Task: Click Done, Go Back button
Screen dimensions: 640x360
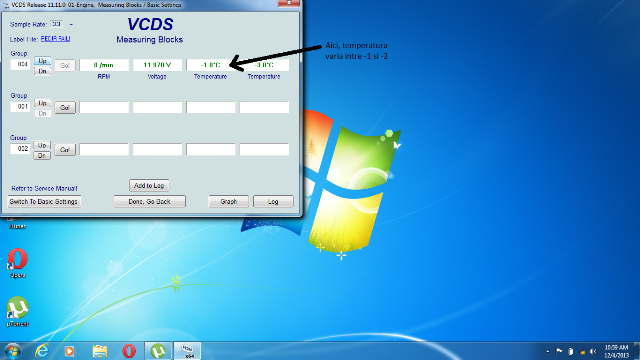Action: [x=149, y=202]
